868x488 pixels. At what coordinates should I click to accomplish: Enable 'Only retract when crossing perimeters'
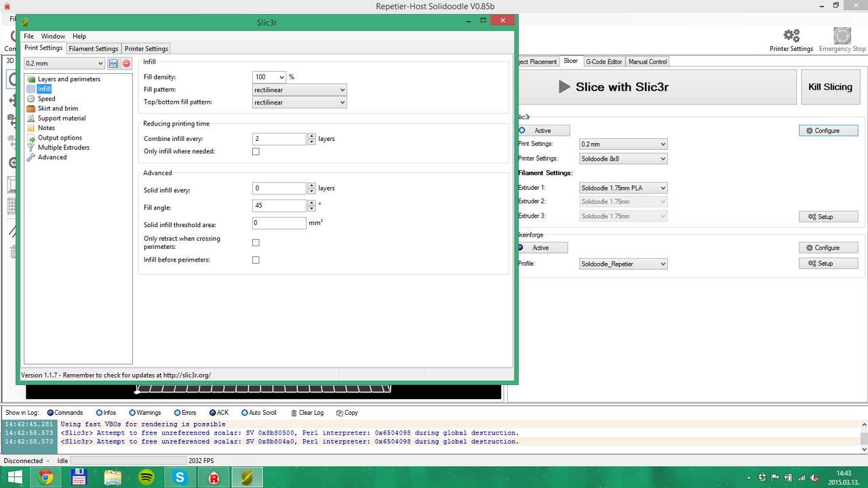[256, 243]
